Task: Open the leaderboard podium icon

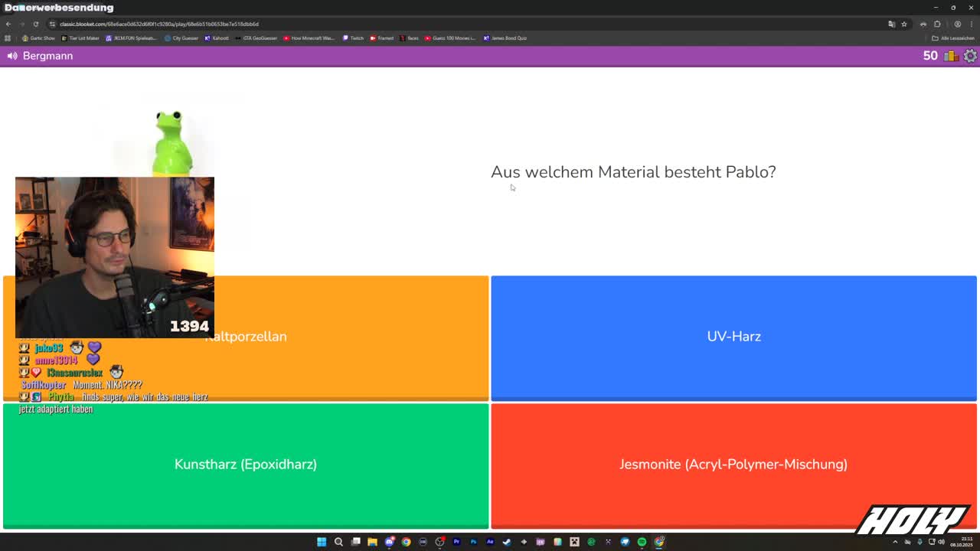Action: click(951, 56)
